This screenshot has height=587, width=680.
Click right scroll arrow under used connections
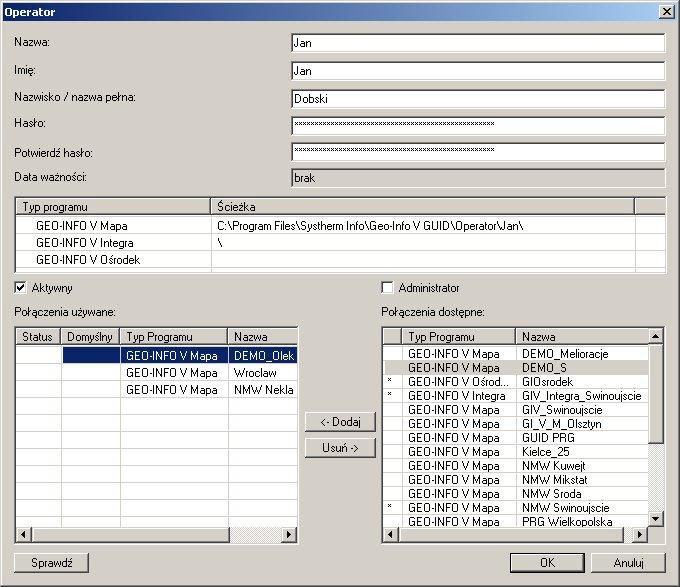(x=289, y=535)
